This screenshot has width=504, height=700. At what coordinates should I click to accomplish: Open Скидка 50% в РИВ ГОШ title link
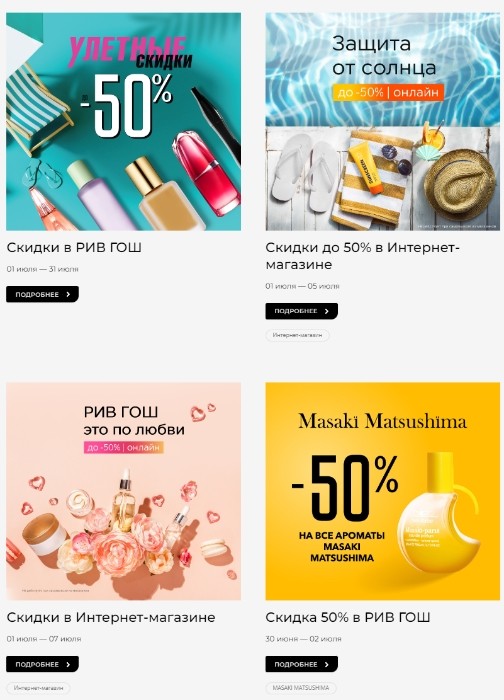coord(348,617)
